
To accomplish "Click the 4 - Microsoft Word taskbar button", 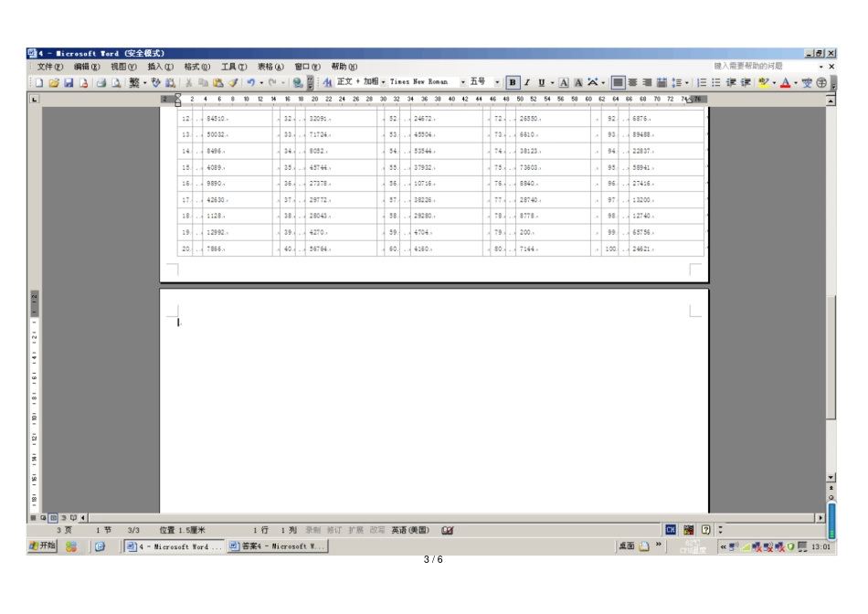I will click(174, 545).
